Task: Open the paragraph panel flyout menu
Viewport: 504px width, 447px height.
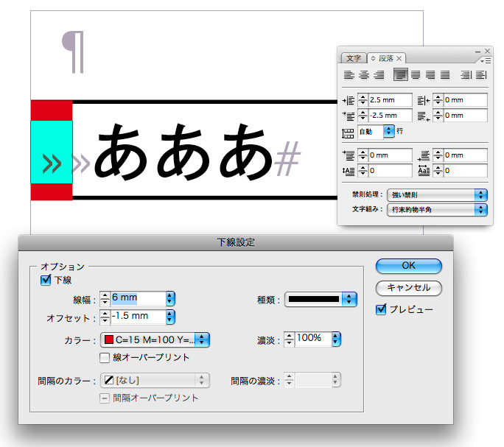Action: click(486, 60)
